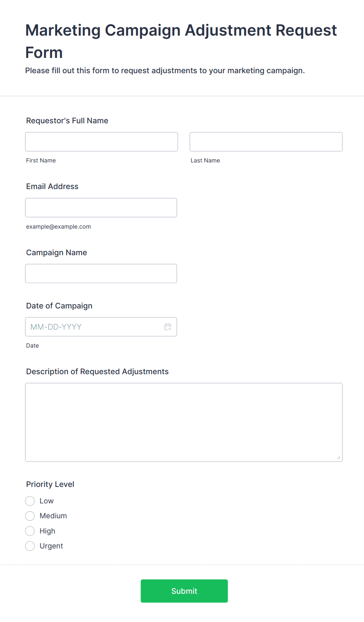
Task: Grab the textarea resize handle corner
Action: tap(339, 458)
